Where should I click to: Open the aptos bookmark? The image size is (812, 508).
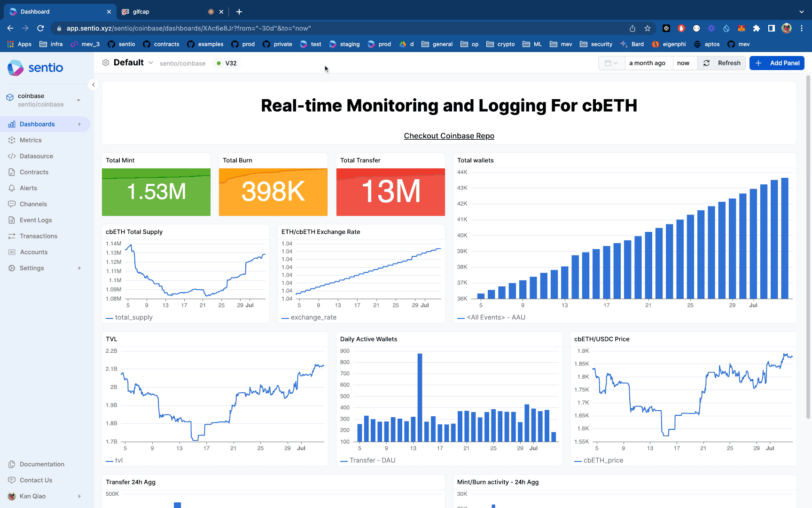coord(707,44)
